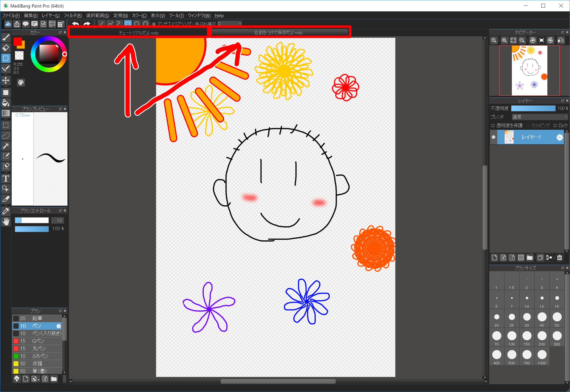Select the Hand tool
The width and height of the screenshot is (570, 392).
pos(6,221)
